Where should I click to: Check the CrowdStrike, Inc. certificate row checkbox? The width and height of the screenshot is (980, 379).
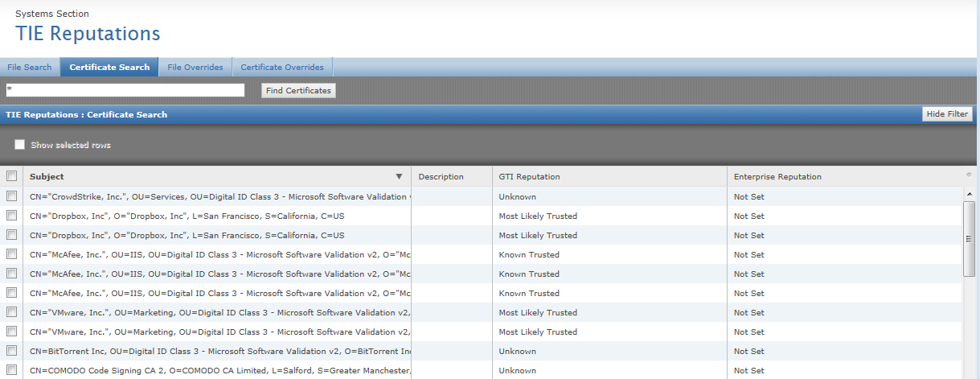pos(11,196)
